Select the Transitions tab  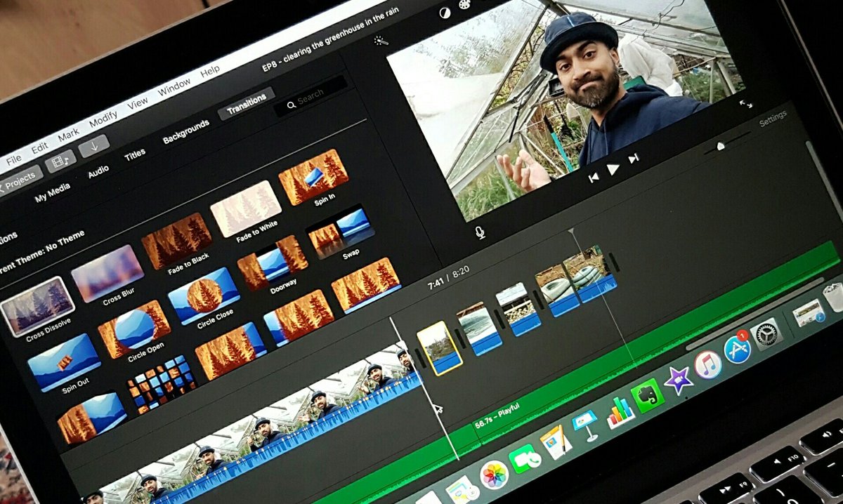click(246, 104)
